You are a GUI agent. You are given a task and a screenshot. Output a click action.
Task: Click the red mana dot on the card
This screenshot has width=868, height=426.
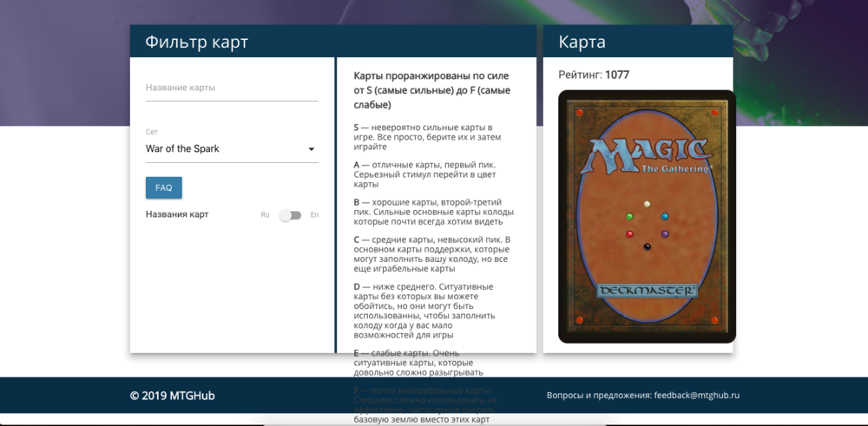point(630,234)
